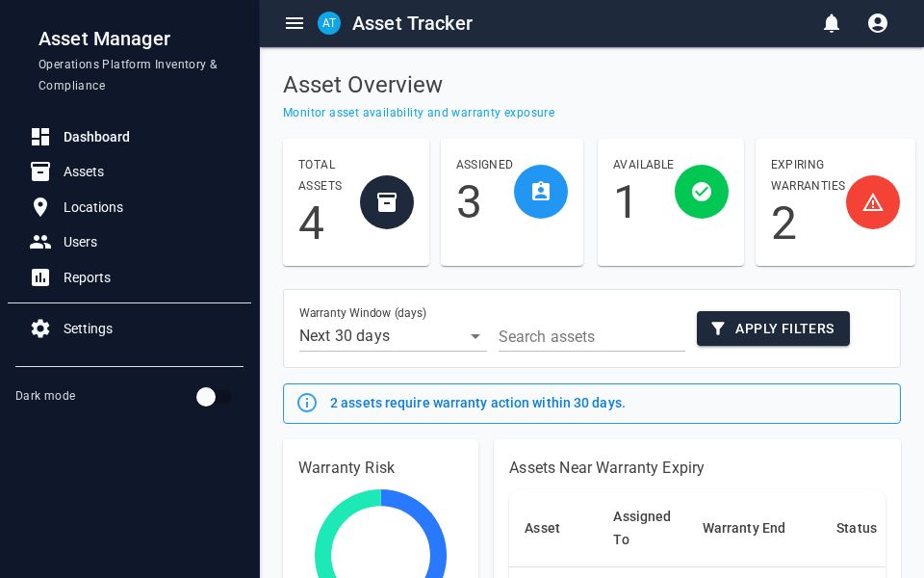Screen dimensions: 924x578
Task: Open the notifications bell
Action: click(x=832, y=23)
